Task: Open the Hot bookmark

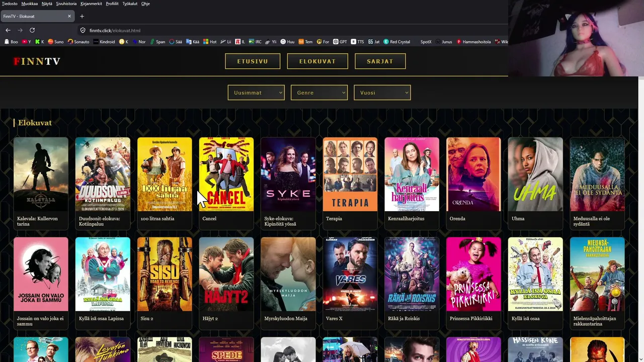Action: click(210, 42)
